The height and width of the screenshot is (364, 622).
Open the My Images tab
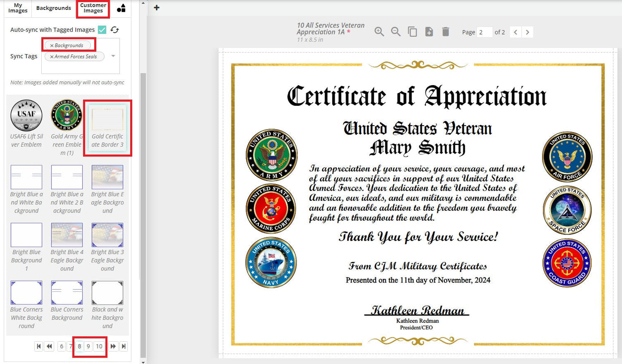point(18,8)
